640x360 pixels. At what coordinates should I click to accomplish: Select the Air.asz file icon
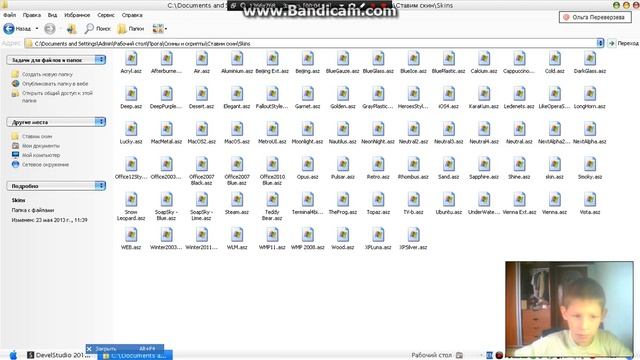click(x=202, y=62)
